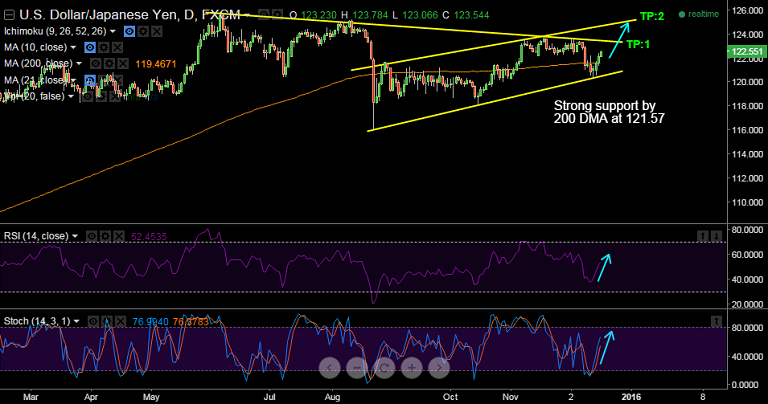Viewport: 768px width, 404px height.
Task: Expand the Stoch (14, 3, 1) dropdown arrow
Action: click(76, 321)
